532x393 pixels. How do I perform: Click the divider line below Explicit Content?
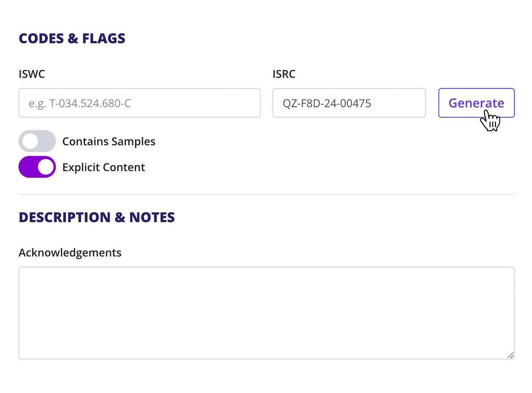[266, 194]
